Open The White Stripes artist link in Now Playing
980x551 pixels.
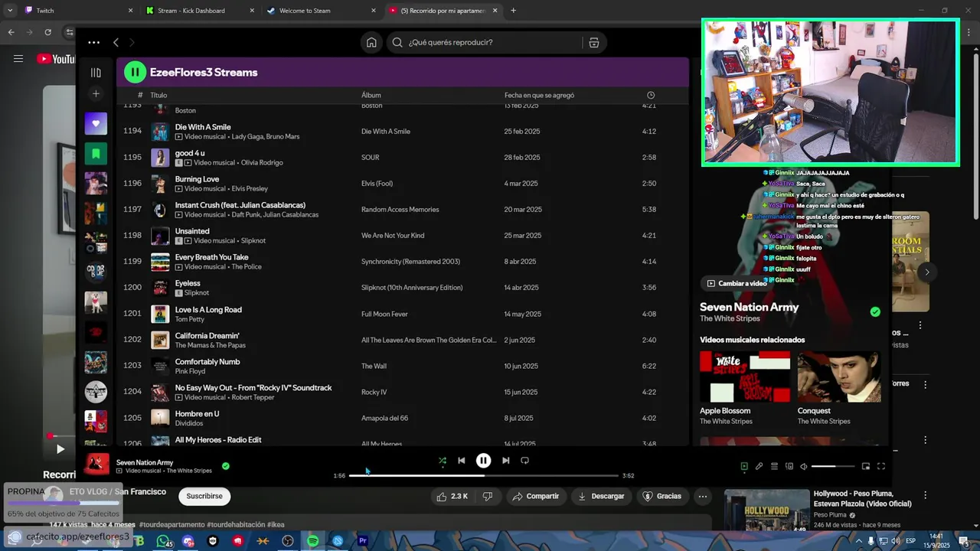click(x=730, y=318)
